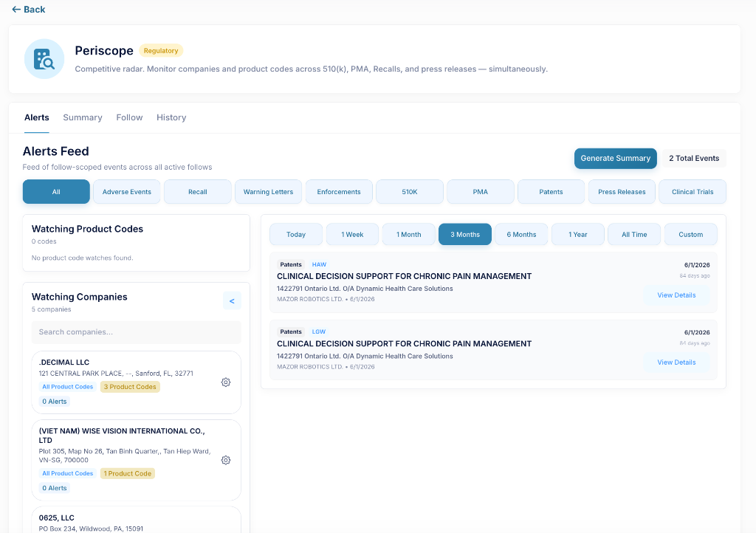756x533 pixels.
Task: Select the 1 Week time range
Action: 352,234
